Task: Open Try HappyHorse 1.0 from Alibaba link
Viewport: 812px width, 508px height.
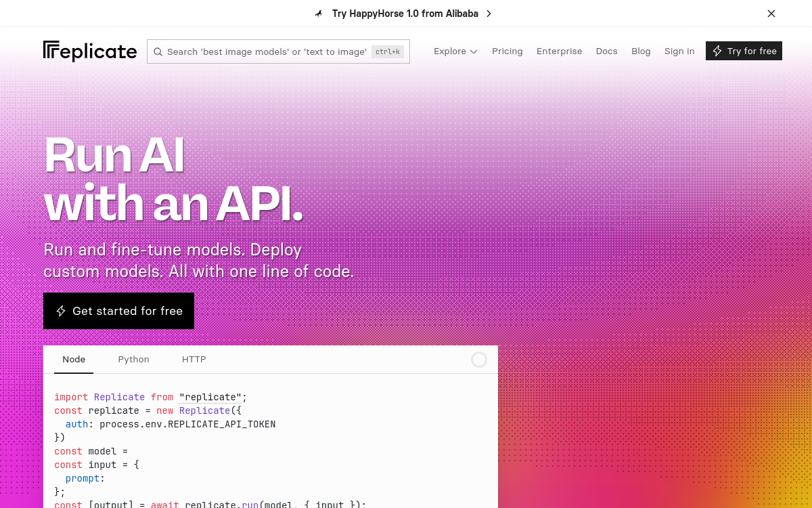Action: pyautogui.click(x=405, y=14)
